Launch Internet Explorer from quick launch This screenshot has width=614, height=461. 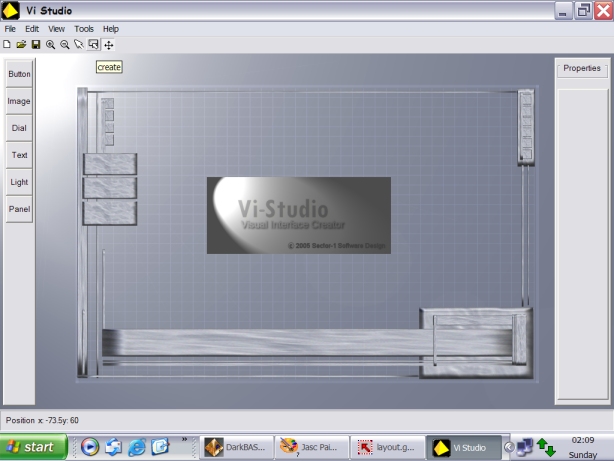pyautogui.click(x=137, y=447)
